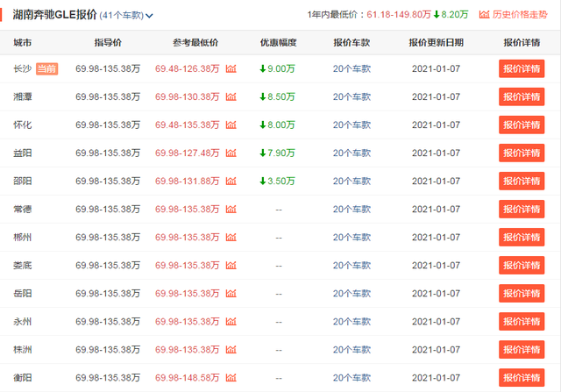This screenshot has width=561, height=392.
Task: Expand the 41个车款 dropdown arrow
Action: 149,16
